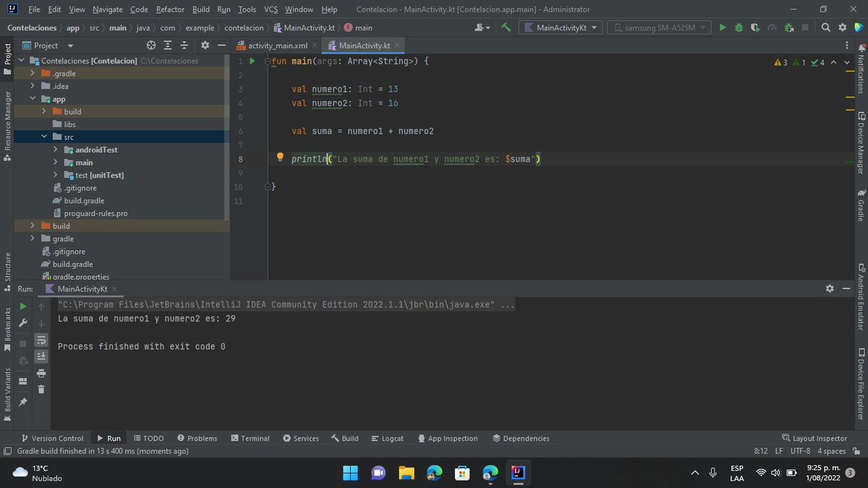Open the samsung SM-A525M device dropdown
The image size is (868, 488).
pyautogui.click(x=659, y=27)
